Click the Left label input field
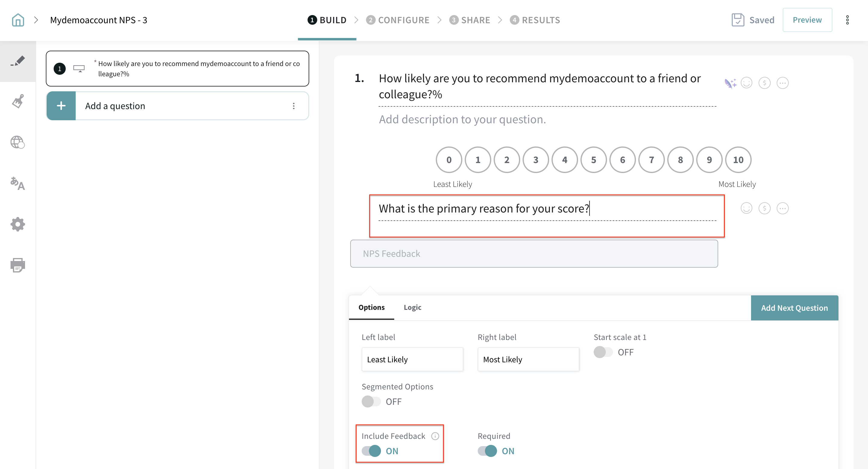868x469 pixels. [x=412, y=360]
